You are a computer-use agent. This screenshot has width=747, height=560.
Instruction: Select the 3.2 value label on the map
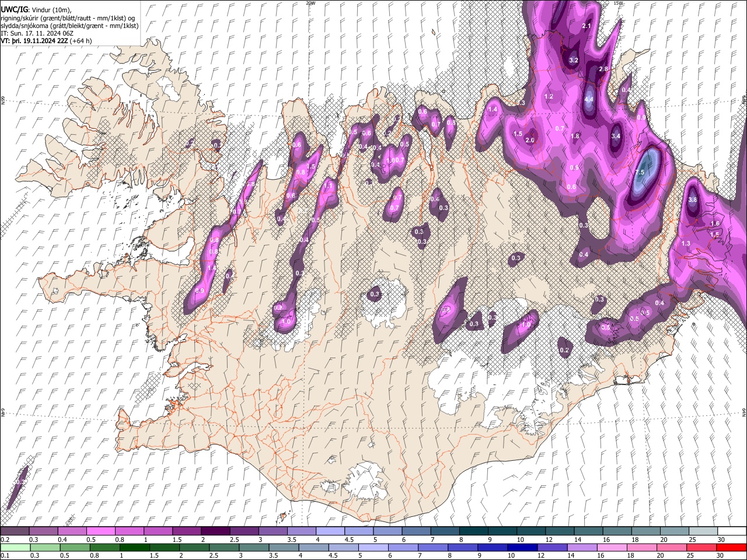[x=573, y=60]
